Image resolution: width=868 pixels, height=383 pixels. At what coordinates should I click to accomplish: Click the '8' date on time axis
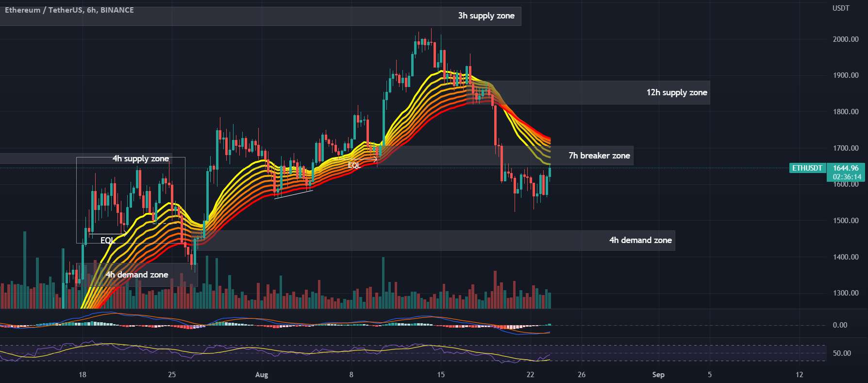[351, 374]
